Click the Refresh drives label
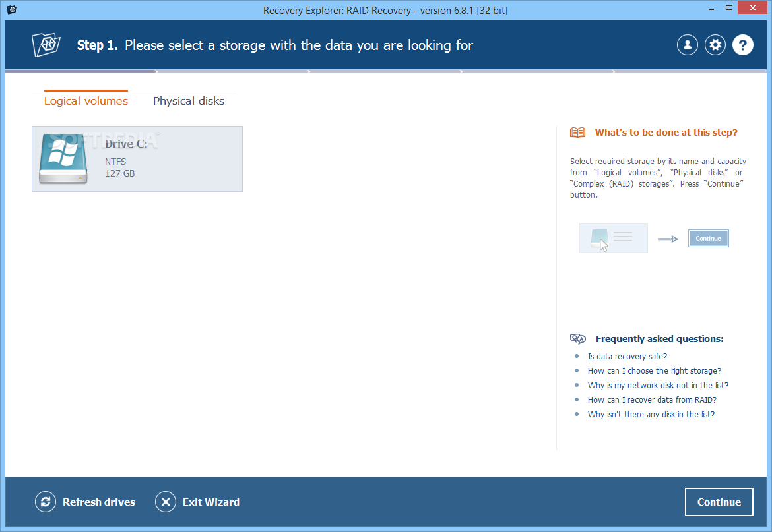772x532 pixels. [x=99, y=502]
